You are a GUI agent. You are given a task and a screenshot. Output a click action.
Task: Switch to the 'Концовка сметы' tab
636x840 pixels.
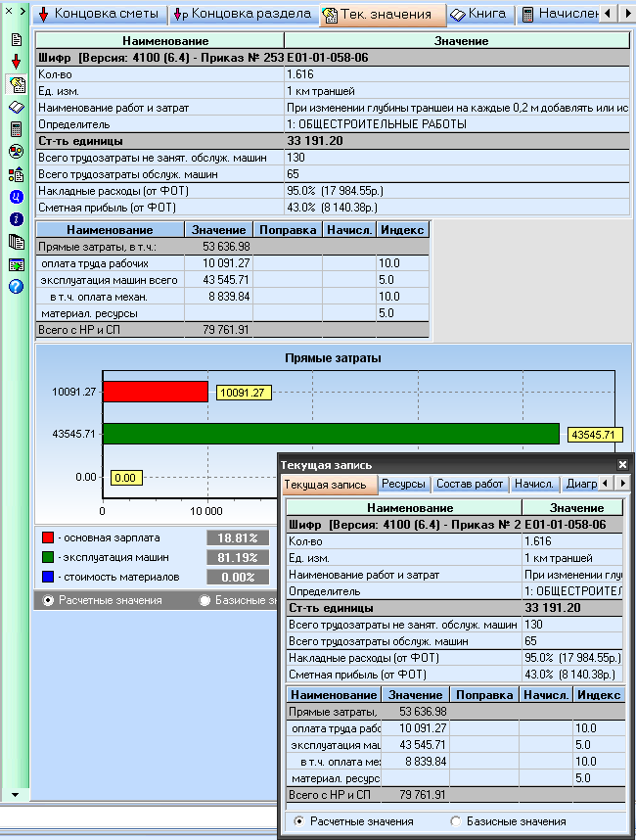click(98, 15)
